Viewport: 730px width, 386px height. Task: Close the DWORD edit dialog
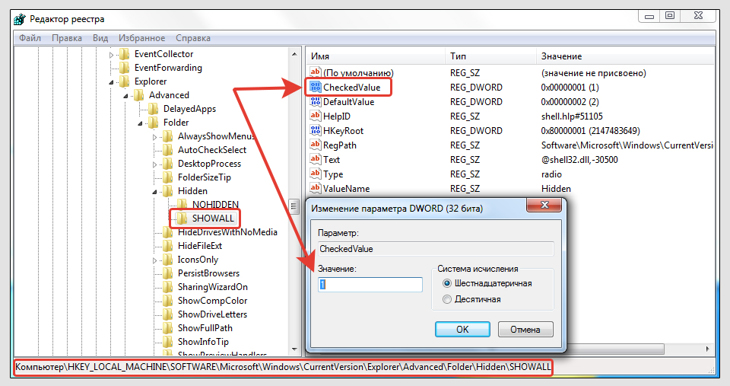544,205
